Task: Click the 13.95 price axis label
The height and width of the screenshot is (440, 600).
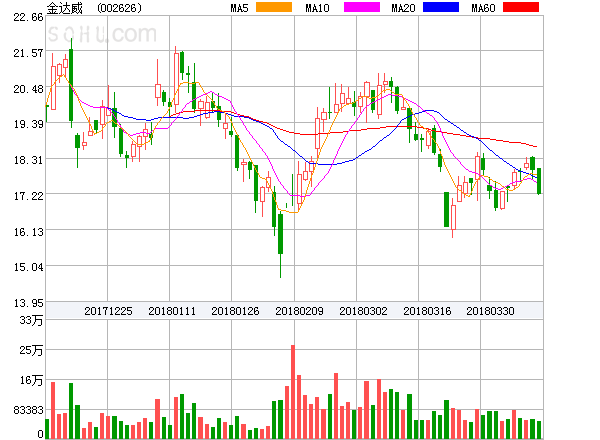Action: click(x=28, y=303)
